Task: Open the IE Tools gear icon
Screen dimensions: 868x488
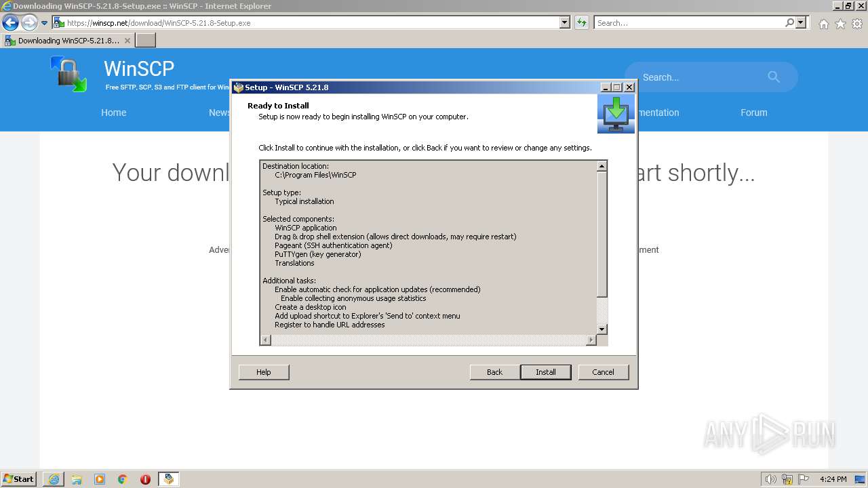Action: [857, 24]
